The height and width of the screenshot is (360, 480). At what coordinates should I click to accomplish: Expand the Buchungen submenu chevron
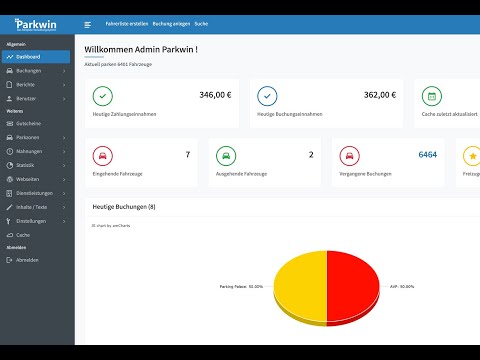point(64,71)
